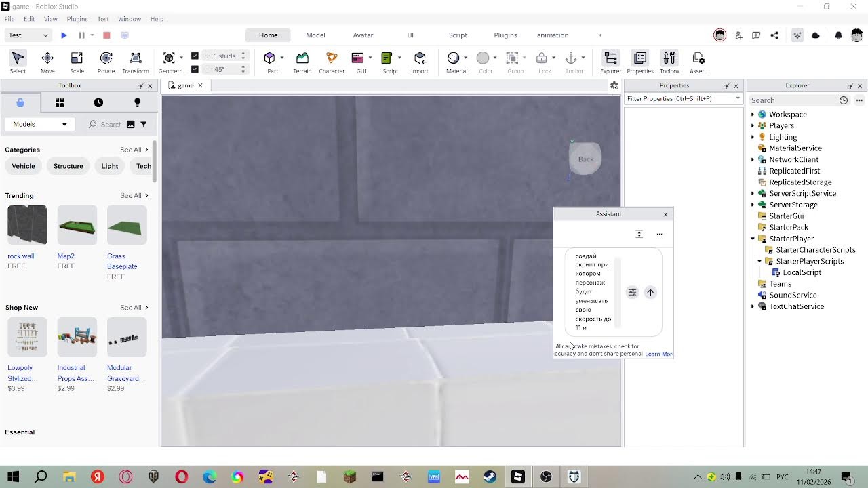Select the rock wall thumbnail

pyautogui.click(x=27, y=224)
